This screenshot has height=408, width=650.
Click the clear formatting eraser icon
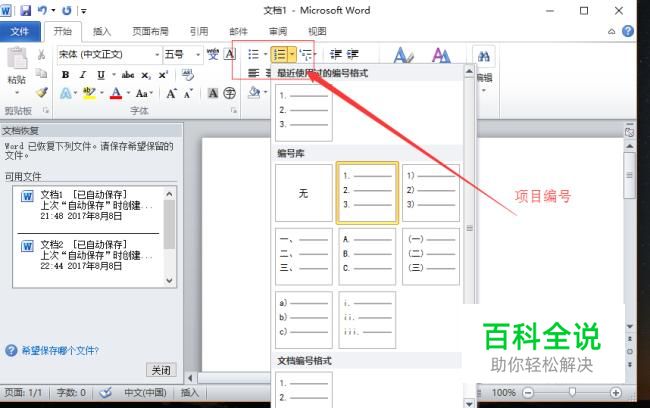coord(188,75)
